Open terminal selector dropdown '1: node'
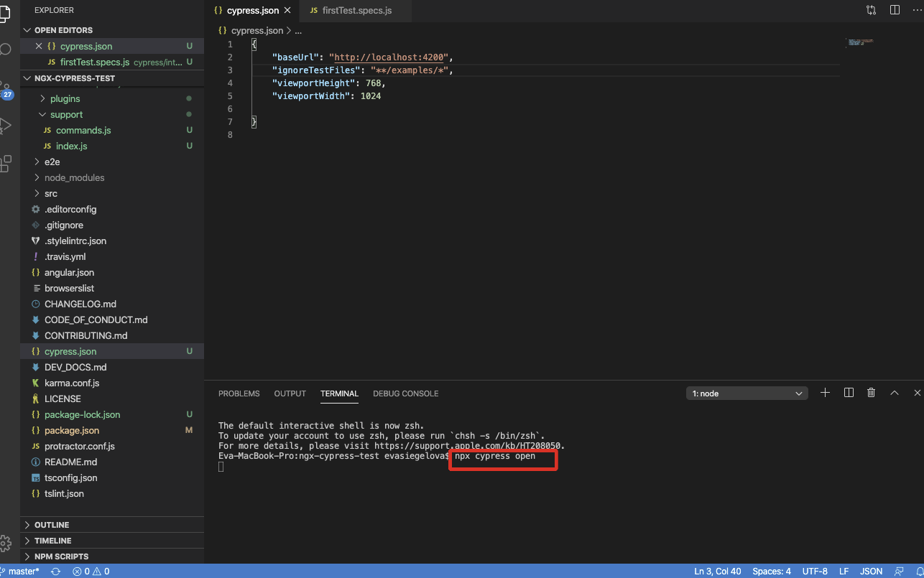The width and height of the screenshot is (924, 578). pyautogui.click(x=747, y=393)
